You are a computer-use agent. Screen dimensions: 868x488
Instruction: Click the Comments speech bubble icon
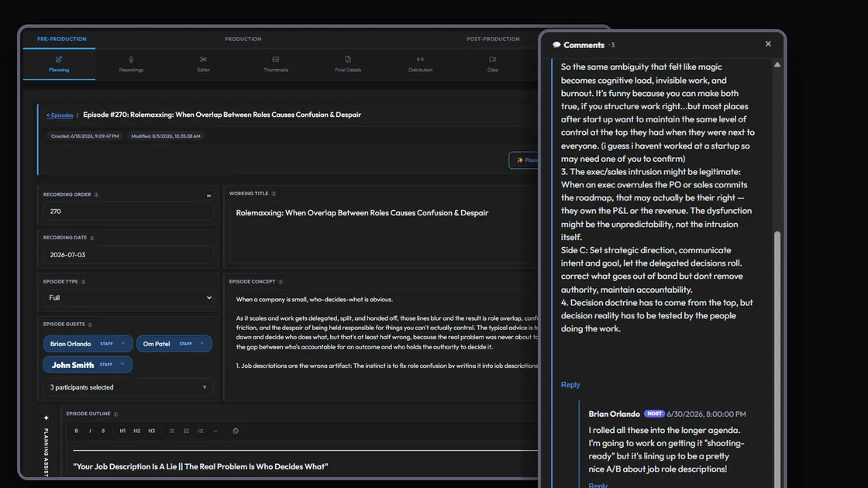click(556, 45)
